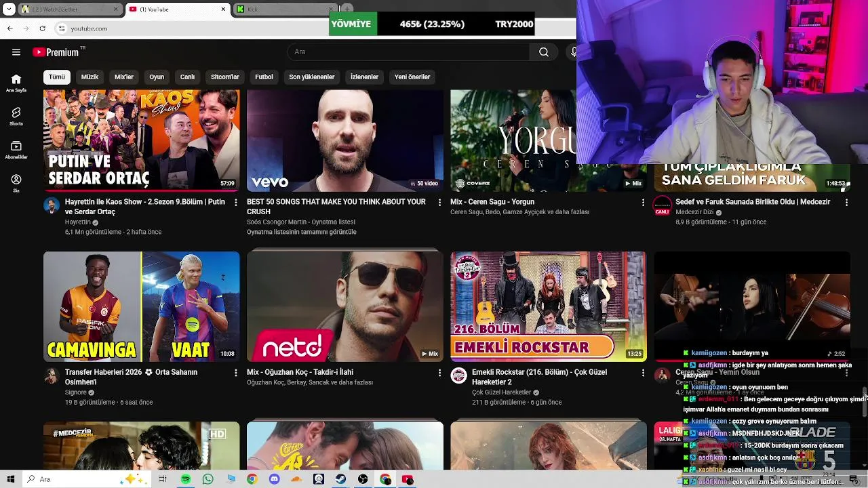Viewport: 868px width, 488px height.
Task: Open Task View on the taskbar
Action: [163, 479]
